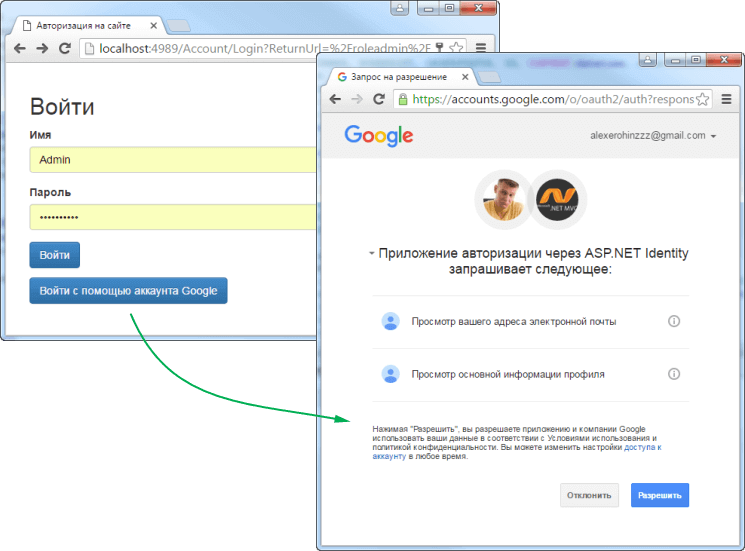Select the Авторизация на сайте tab
The image size is (745, 551).
tap(88, 26)
